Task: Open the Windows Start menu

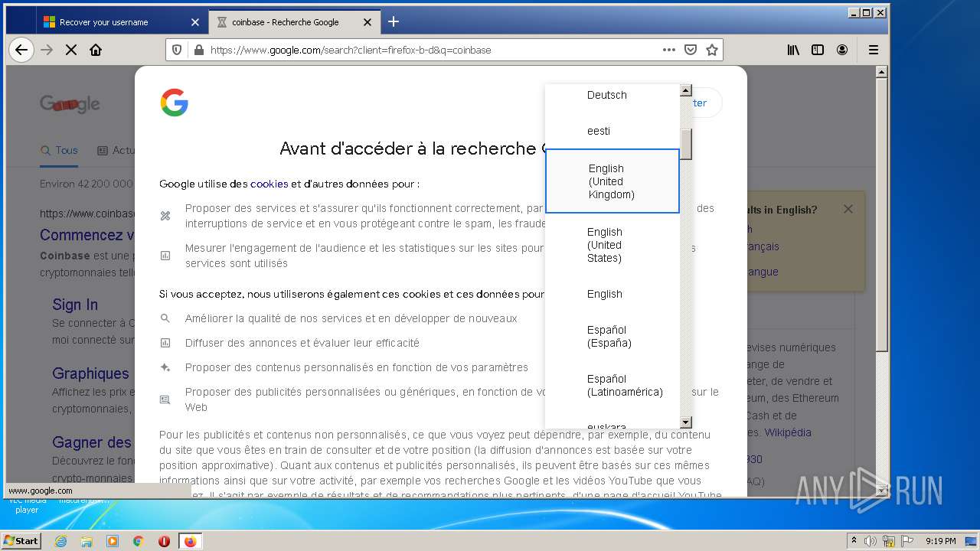Action: coord(21,540)
